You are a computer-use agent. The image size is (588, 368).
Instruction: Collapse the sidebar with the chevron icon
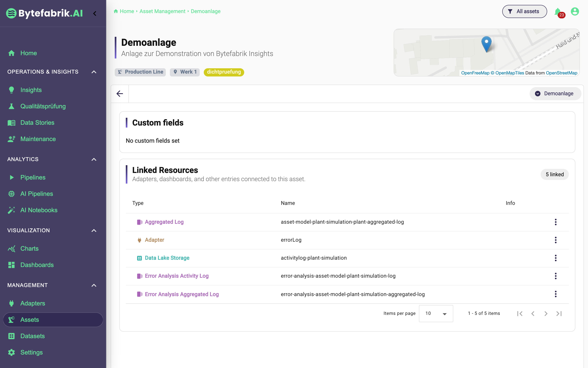95,13
